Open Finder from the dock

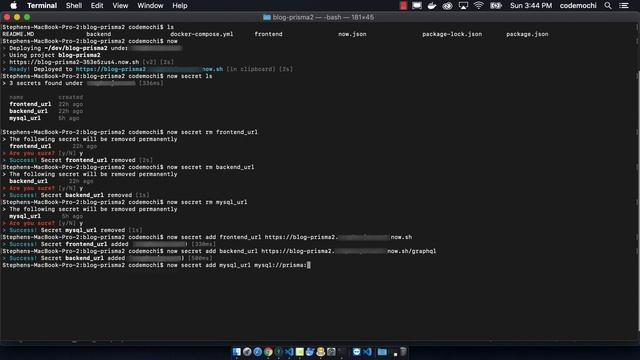click(237, 351)
